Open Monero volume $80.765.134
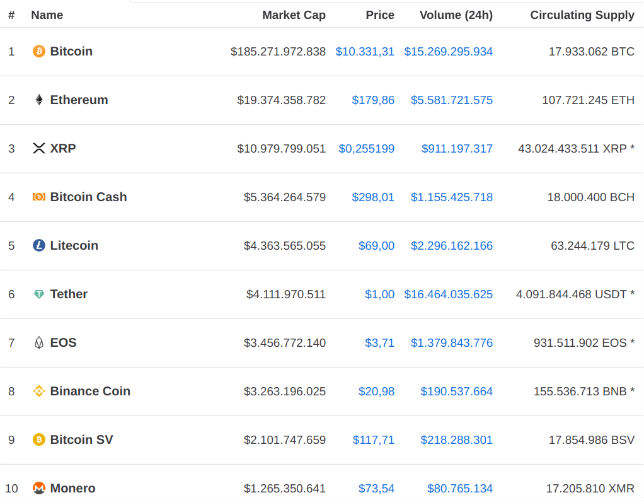 460,488
